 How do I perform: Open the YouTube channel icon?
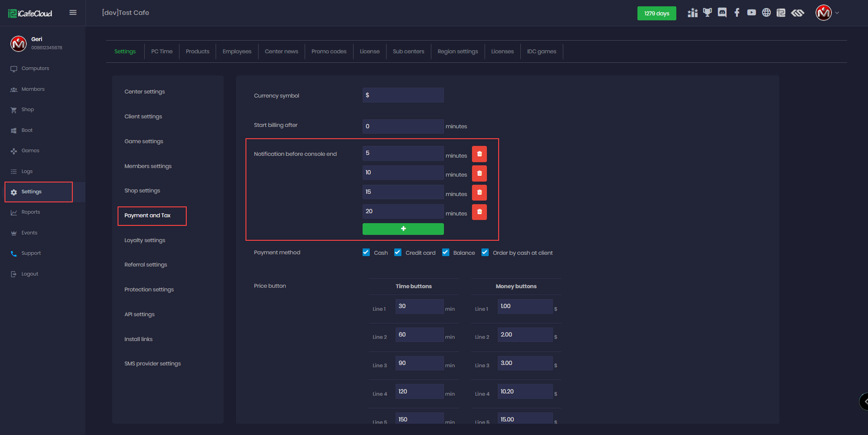752,13
